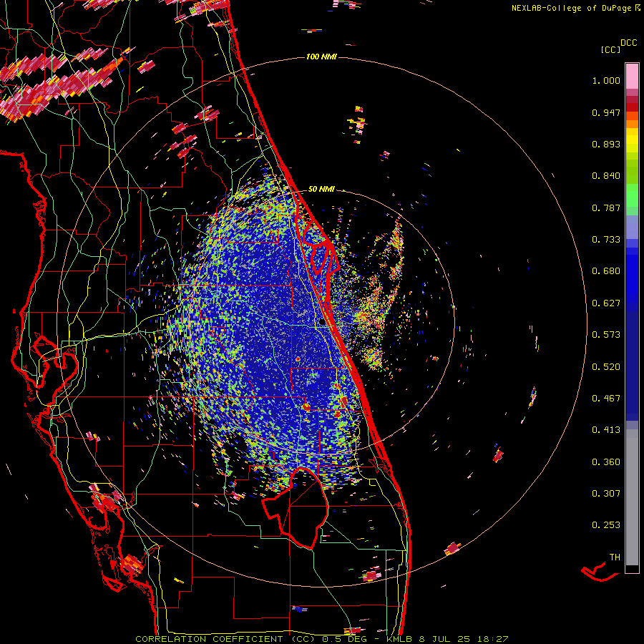This screenshot has width=644, height=644.
Task: Click the 50 NMI range ring label
Action: 321,190
